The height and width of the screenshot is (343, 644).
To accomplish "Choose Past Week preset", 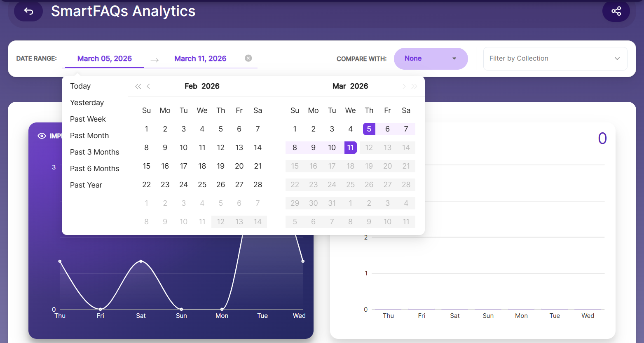I will tap(88, 119).
